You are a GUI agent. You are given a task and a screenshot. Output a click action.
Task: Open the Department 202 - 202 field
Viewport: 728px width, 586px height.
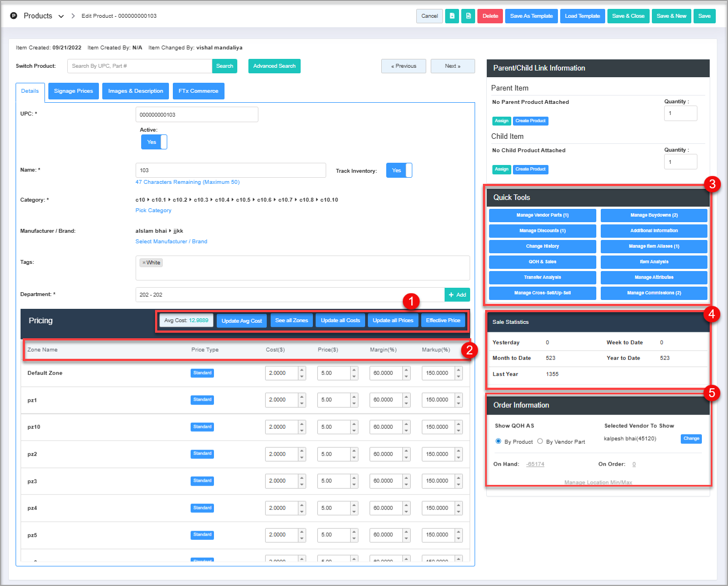(289, 295)
